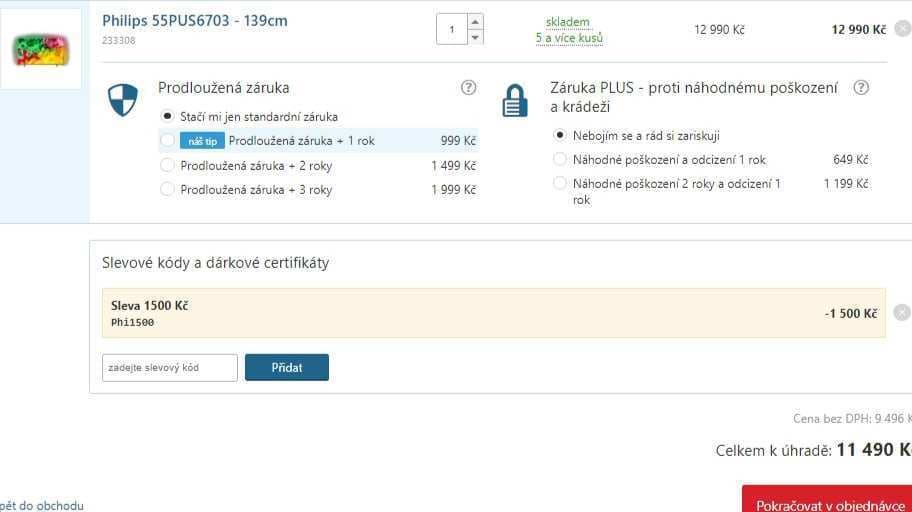
Task: Click the 1 199 Kč insurance price
Action: click(846, 184)
